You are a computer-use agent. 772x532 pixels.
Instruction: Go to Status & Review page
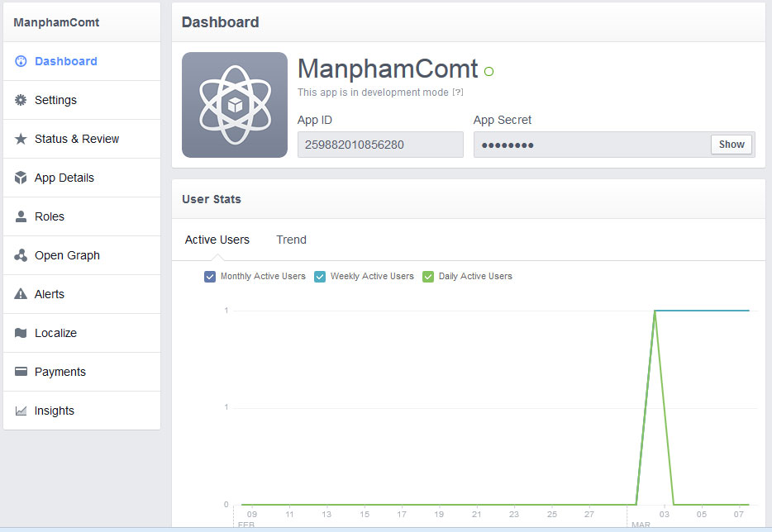(x=82, y=139)
